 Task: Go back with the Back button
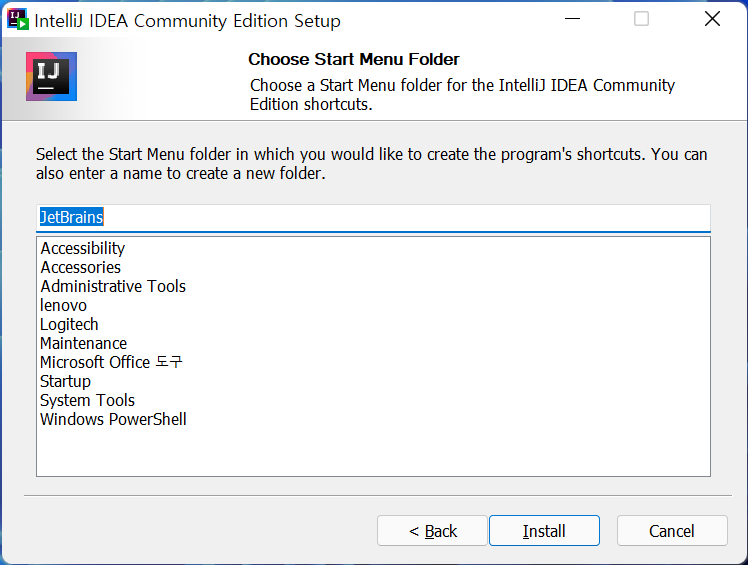[432, 531]
